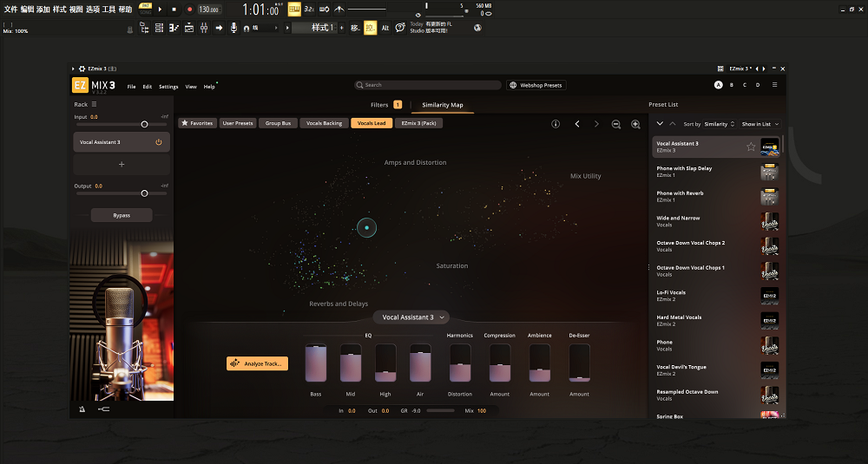Click in the preset Search field

pos(428,85)
